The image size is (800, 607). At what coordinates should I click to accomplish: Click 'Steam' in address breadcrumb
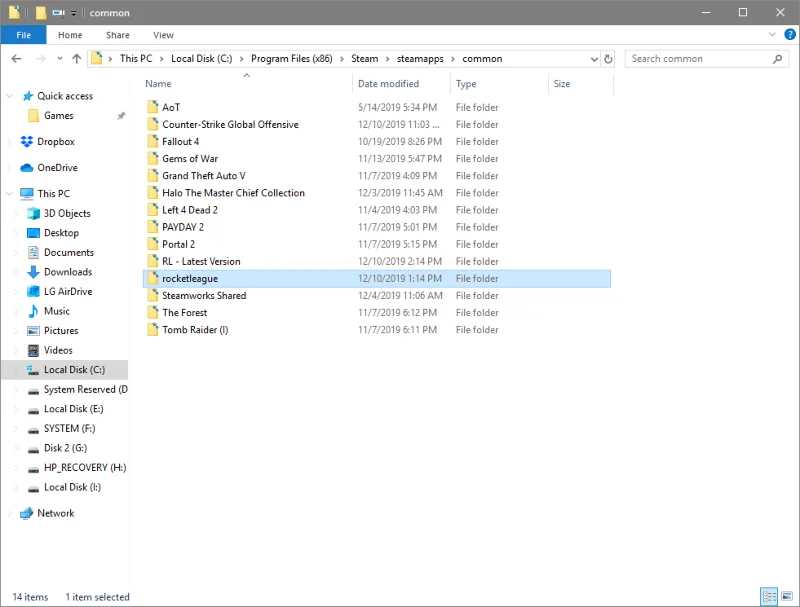coord(364,59)
